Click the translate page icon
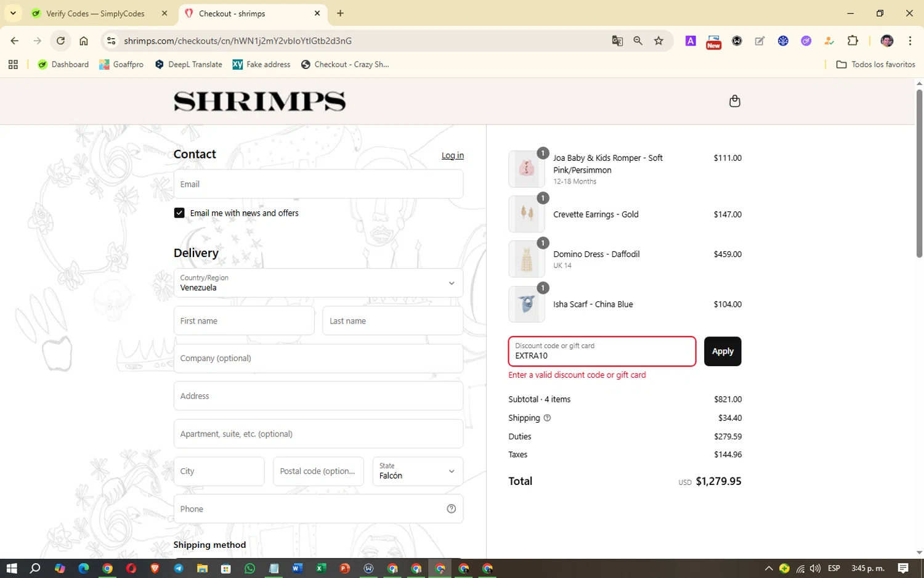924x578 pixels. 617,41
